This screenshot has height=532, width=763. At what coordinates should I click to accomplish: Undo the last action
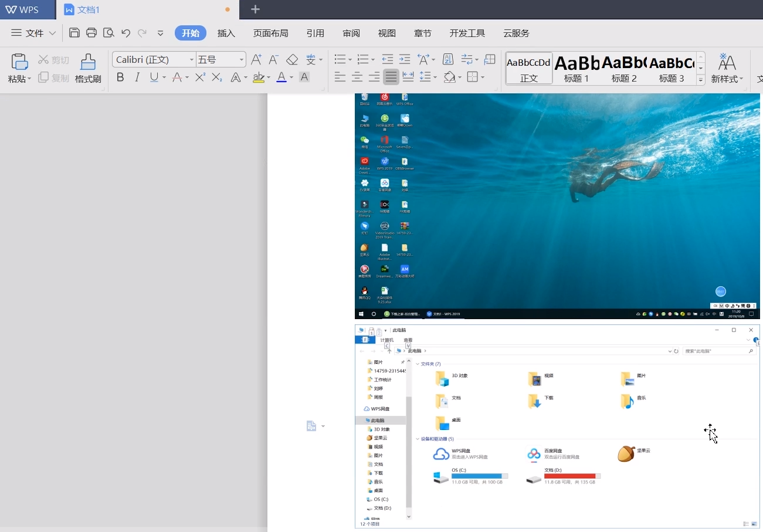[126, 33]
